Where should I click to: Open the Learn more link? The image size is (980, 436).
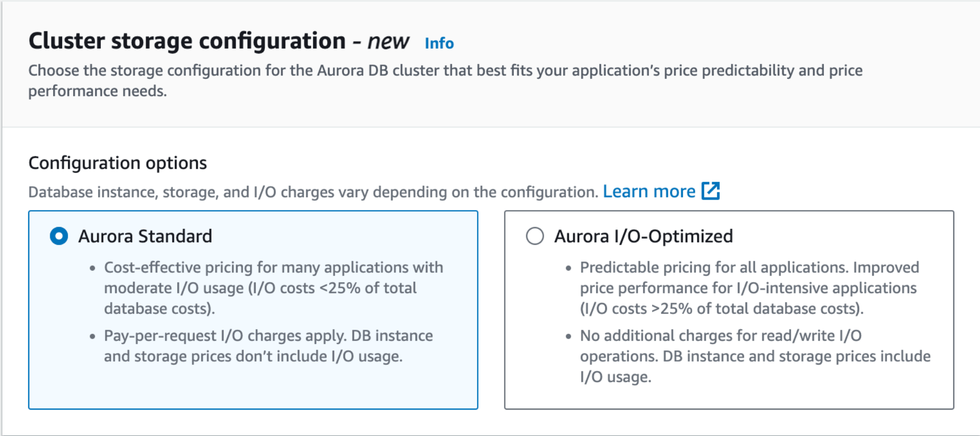[x=649, y=192]
